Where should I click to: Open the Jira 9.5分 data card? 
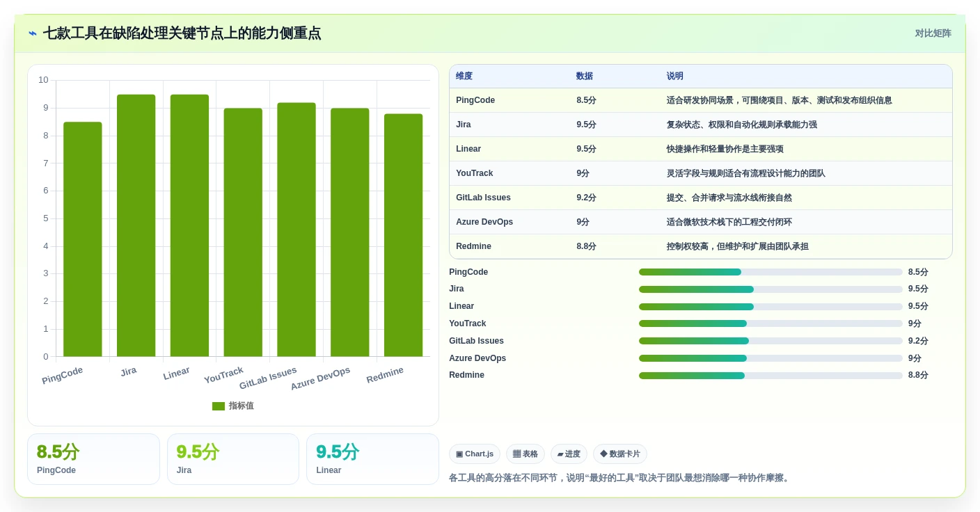click(x=233, y=459)
